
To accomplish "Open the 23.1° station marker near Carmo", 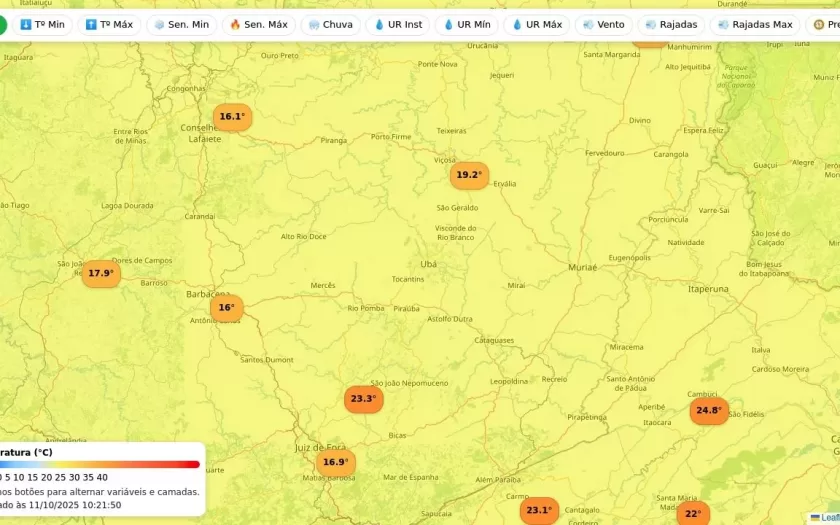I will coord(539,511).
